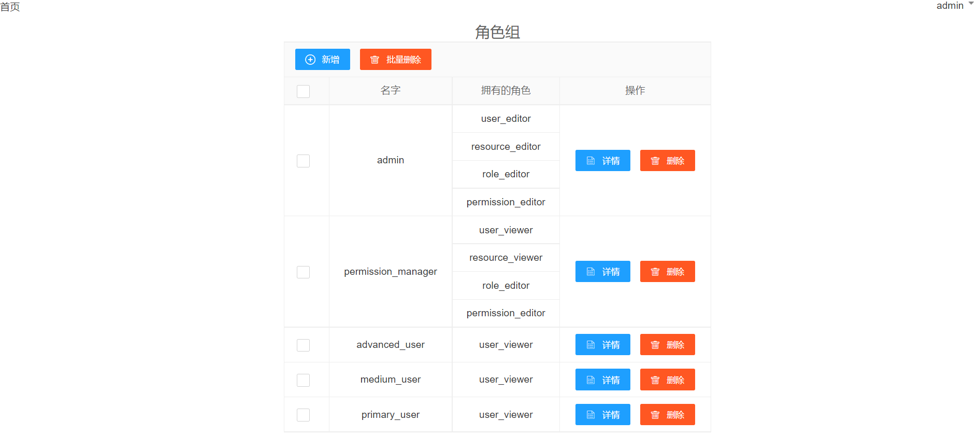The height and width of the screenshot is (435, 980).
Task: Open 详情 label for advanced_user group
Action: (x=611, y=345)
